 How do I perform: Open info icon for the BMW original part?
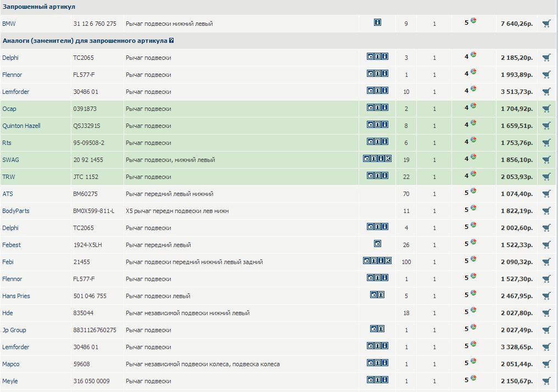[x=377, y=23]
